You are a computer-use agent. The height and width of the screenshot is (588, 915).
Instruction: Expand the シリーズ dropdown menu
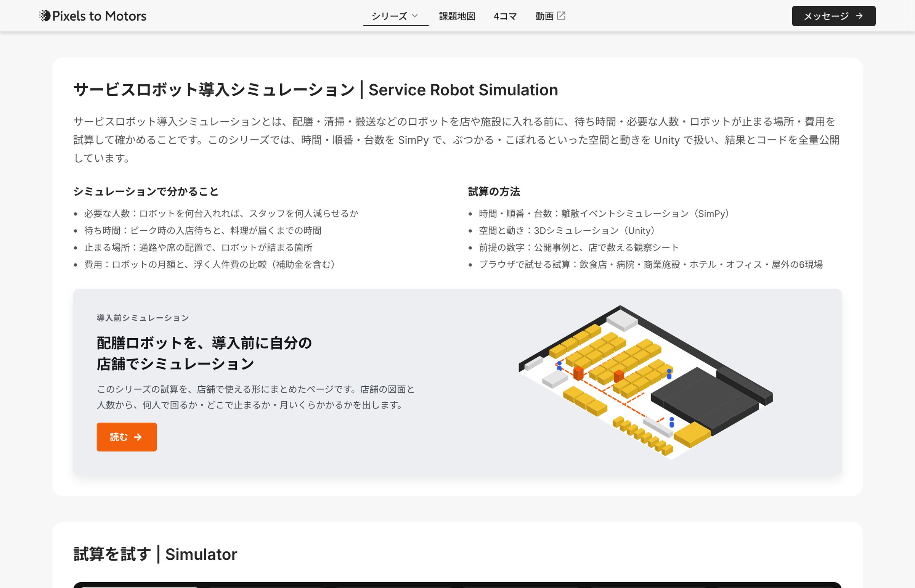click(x=395, y=16)
